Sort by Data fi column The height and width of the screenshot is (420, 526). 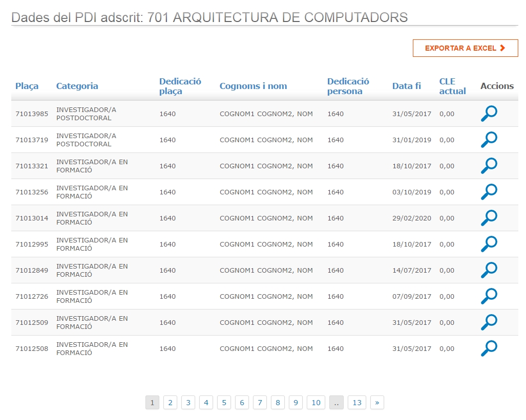pos(406,86)
